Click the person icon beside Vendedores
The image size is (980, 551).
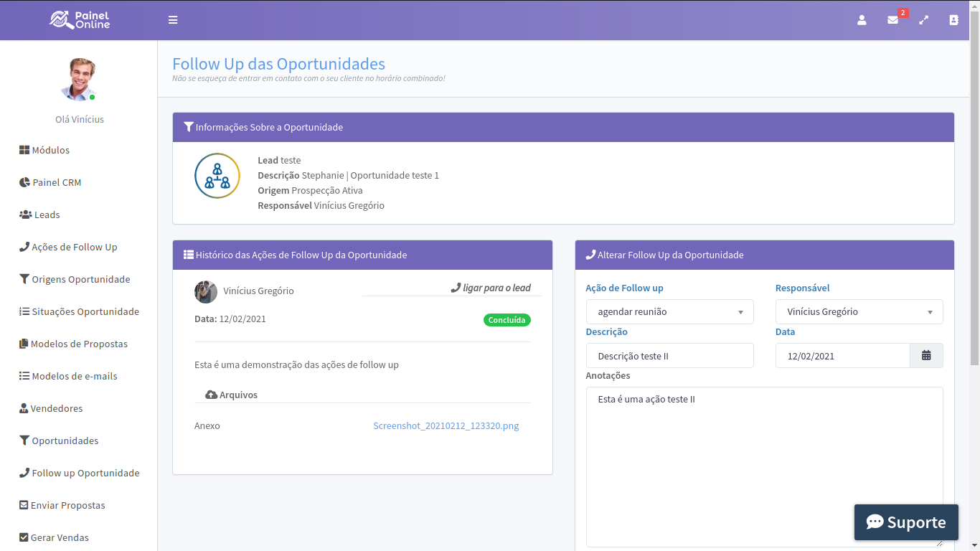click(x=24, y=408)
